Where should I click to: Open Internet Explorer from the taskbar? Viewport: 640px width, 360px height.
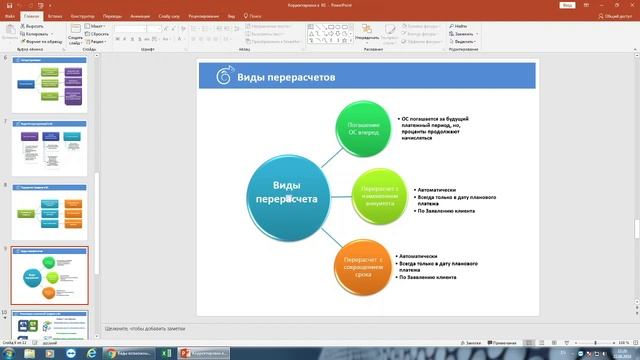click(x=91, y=353)
